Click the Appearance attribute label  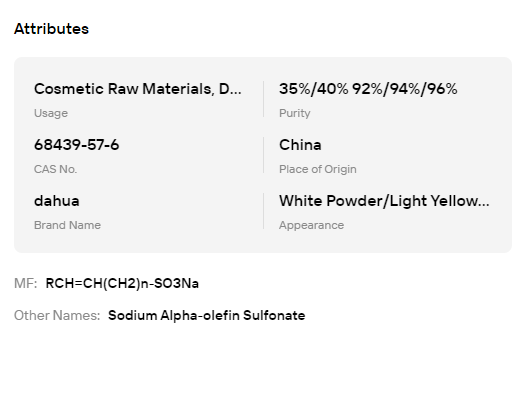(312, 225)
